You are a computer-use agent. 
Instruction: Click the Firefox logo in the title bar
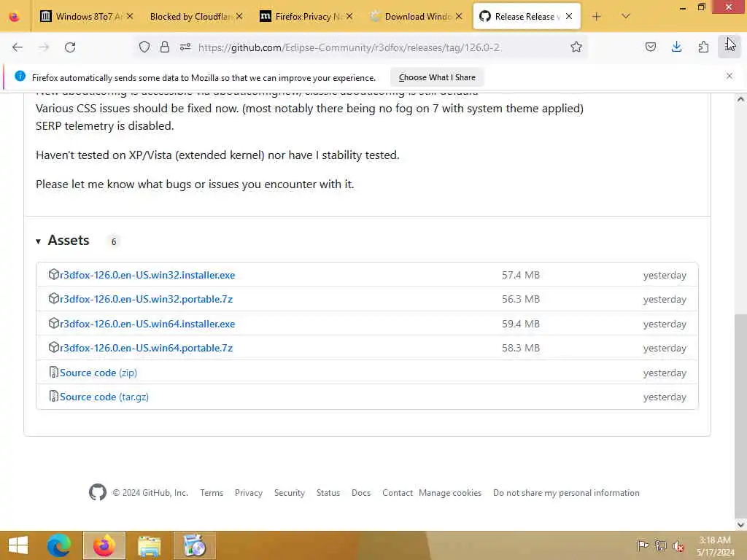15,17
